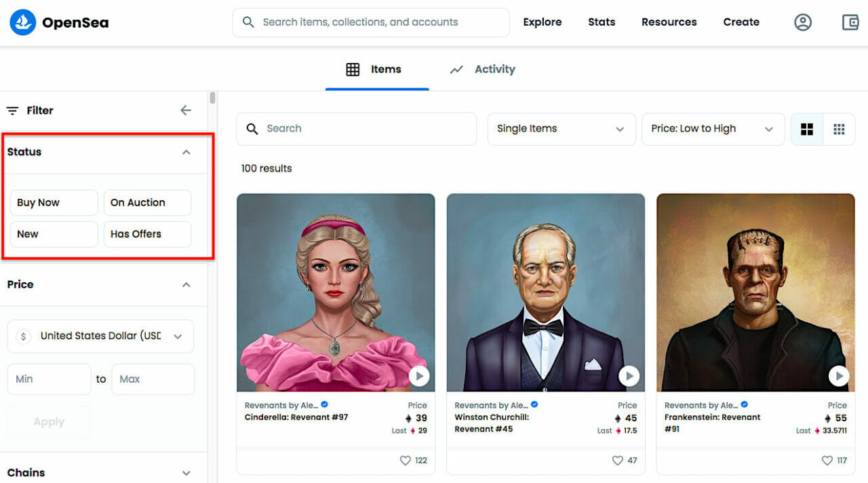
Task: Collapse filter sidebar with back arrow
Action: pos(186,111)
